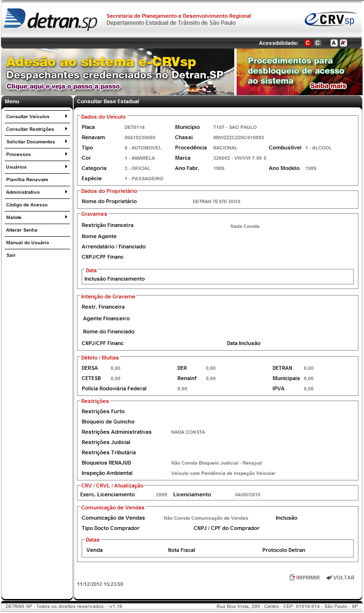Click Procedência value NACIONAL

pos(225,148)
